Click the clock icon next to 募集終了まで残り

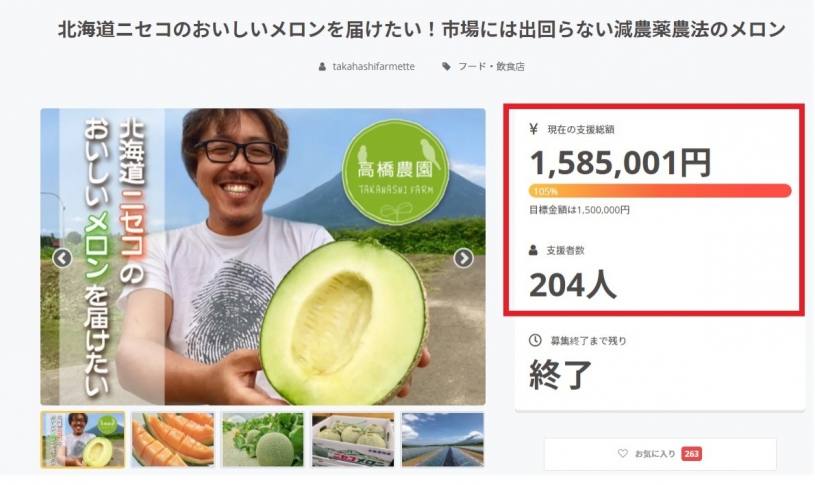click(x=535, y=340)
